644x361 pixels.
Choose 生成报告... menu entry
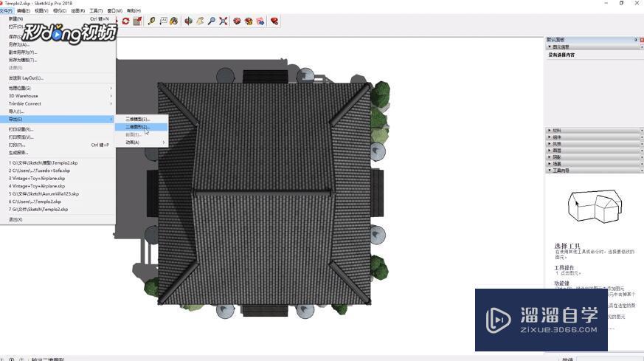[x=58, y=153]
